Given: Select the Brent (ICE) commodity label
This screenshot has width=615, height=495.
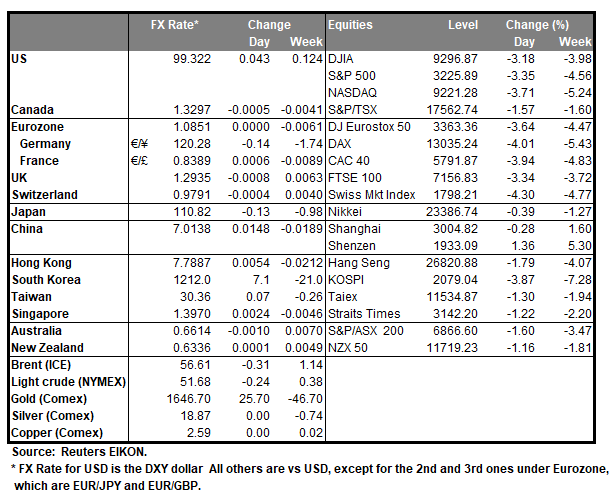Looking at the screenshot, I should [x=43, y=365].
